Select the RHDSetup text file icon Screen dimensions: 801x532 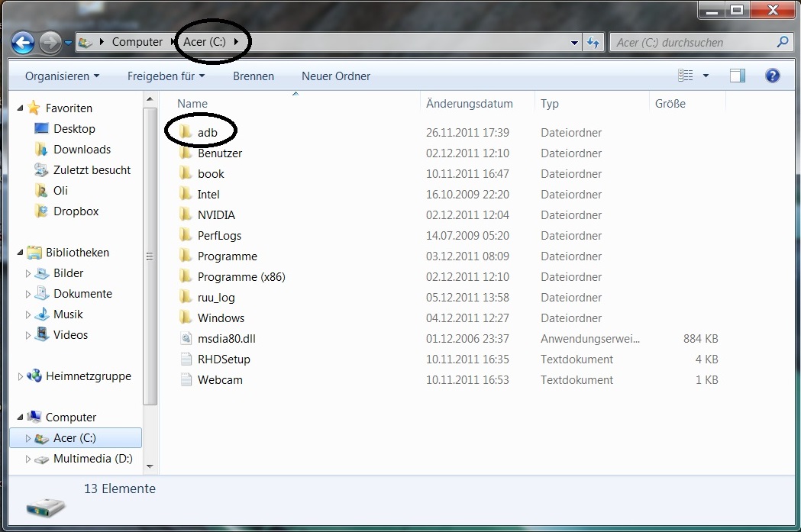click(x=186, y=359)
